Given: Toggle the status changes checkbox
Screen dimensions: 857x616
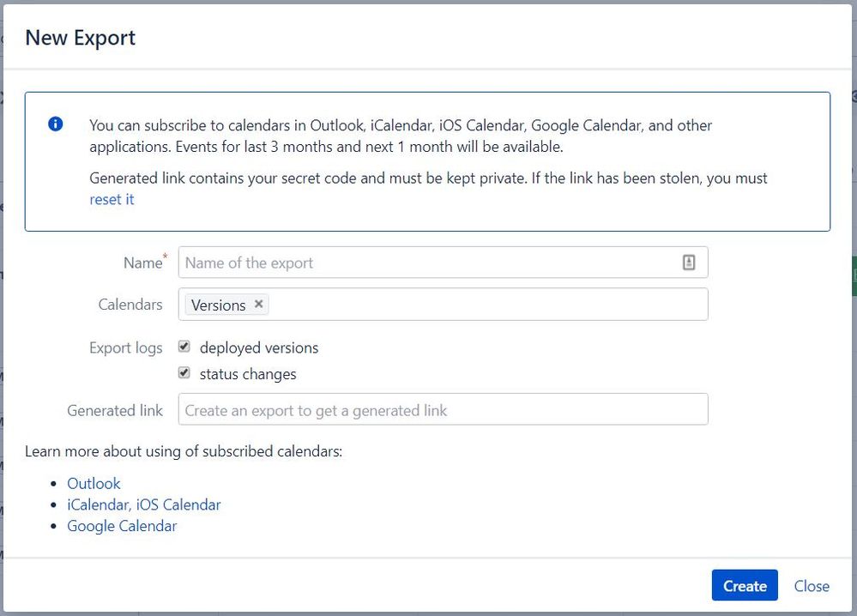Looking at the screenshot, I should [184, 373].
